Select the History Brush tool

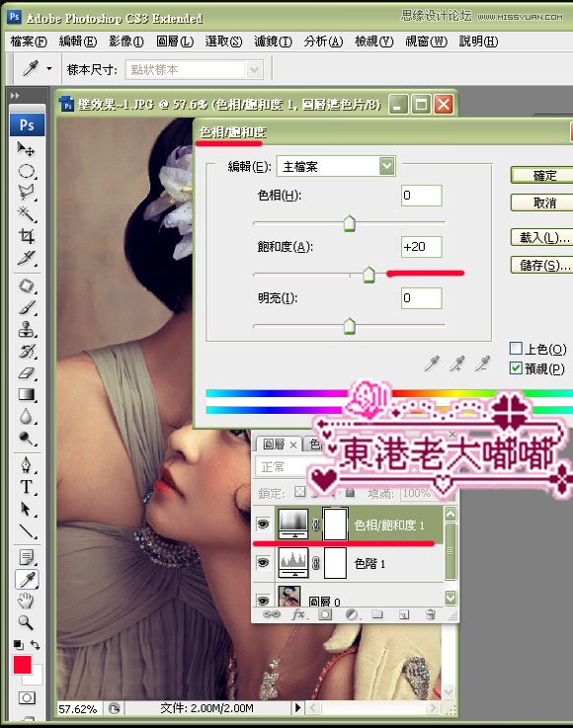coord(26,352)
